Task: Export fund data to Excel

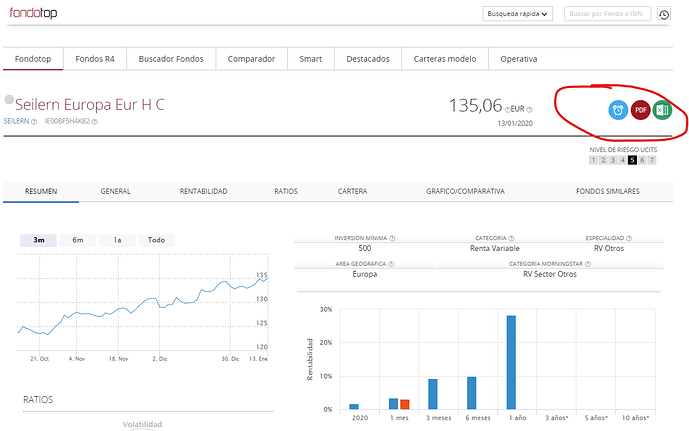Action: pos(662,110)
